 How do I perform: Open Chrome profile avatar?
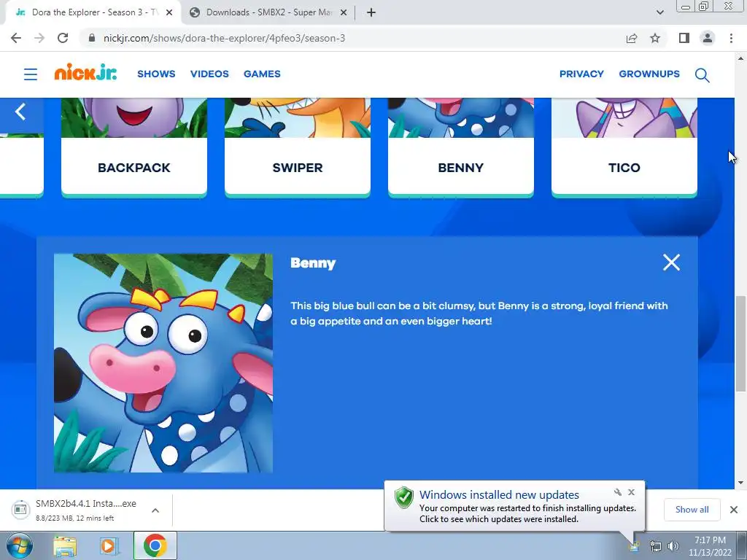(x=708, y=38)
